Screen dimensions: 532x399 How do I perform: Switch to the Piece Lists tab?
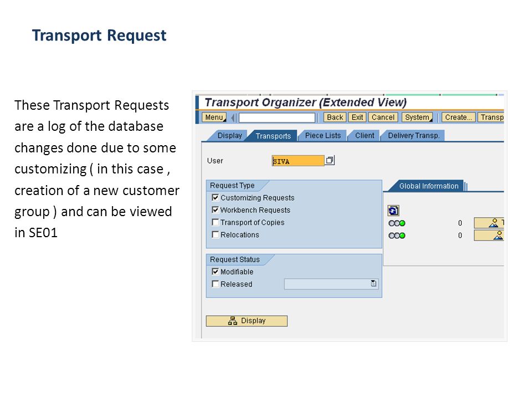point(323,136)
